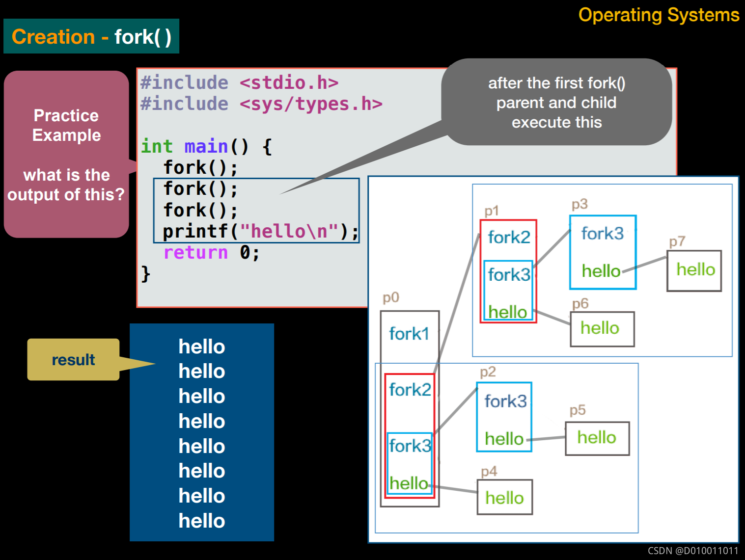Image resolution: width=745 pixels, height=560 pixels.
Task: Click "hello" inside the p3 process box
Action: (601, 271)
